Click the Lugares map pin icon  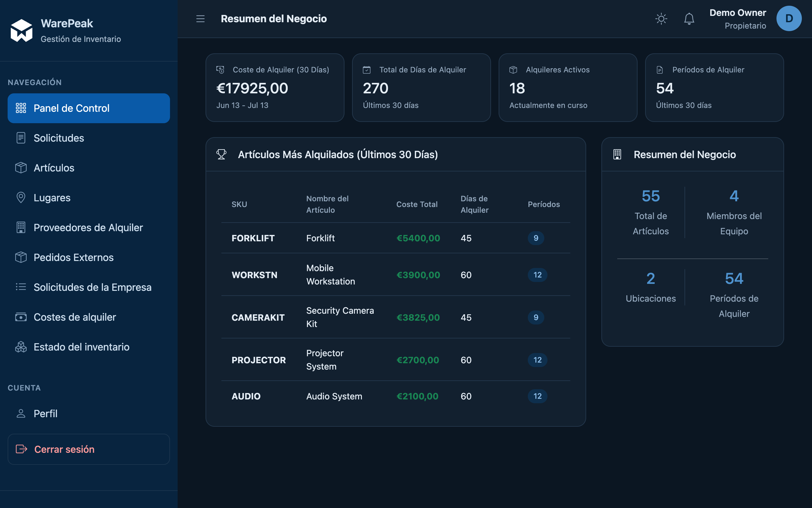pyautogui.click(x=21, y=198)
